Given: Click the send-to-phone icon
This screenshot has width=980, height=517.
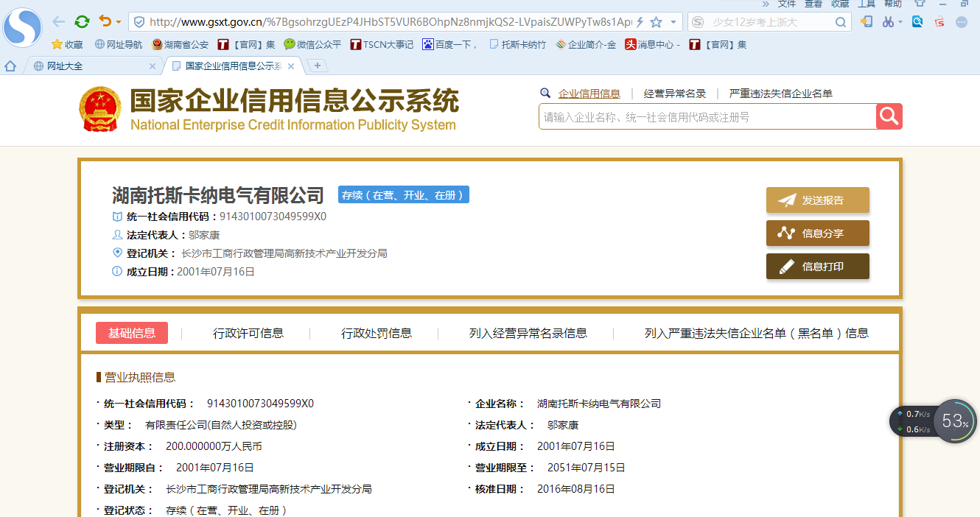Looking at the screenshot, I should (x=868, y=21).
